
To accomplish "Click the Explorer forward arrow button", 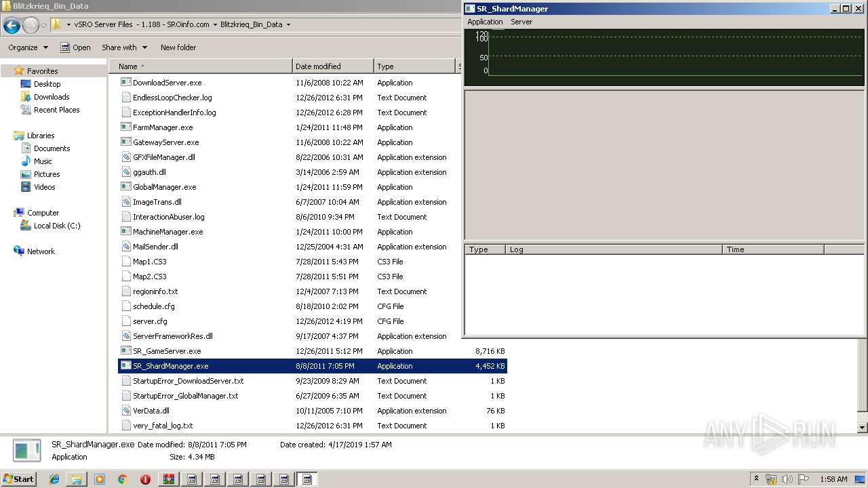I will [x=31, y=26].
